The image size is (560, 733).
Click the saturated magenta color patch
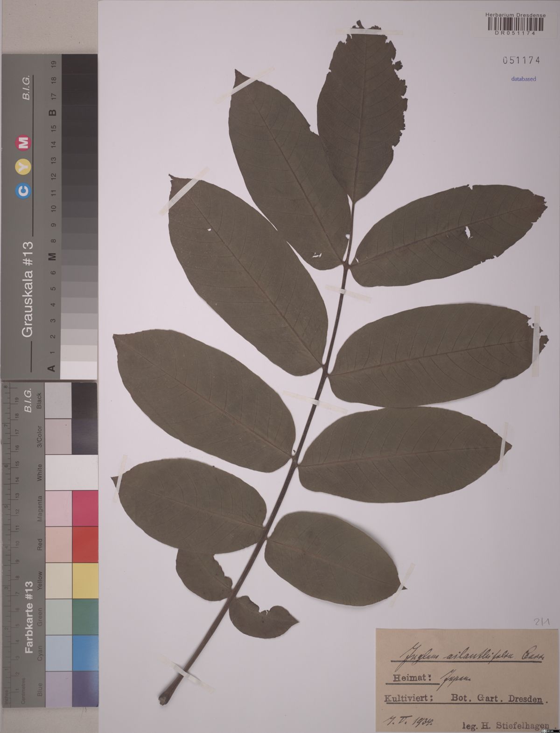coord(85,509)
